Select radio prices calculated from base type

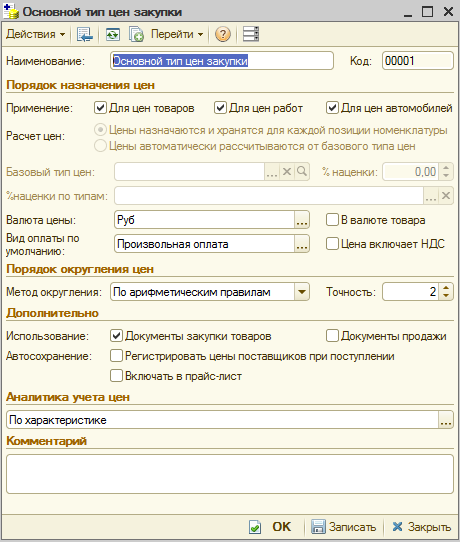click(100, 146)
